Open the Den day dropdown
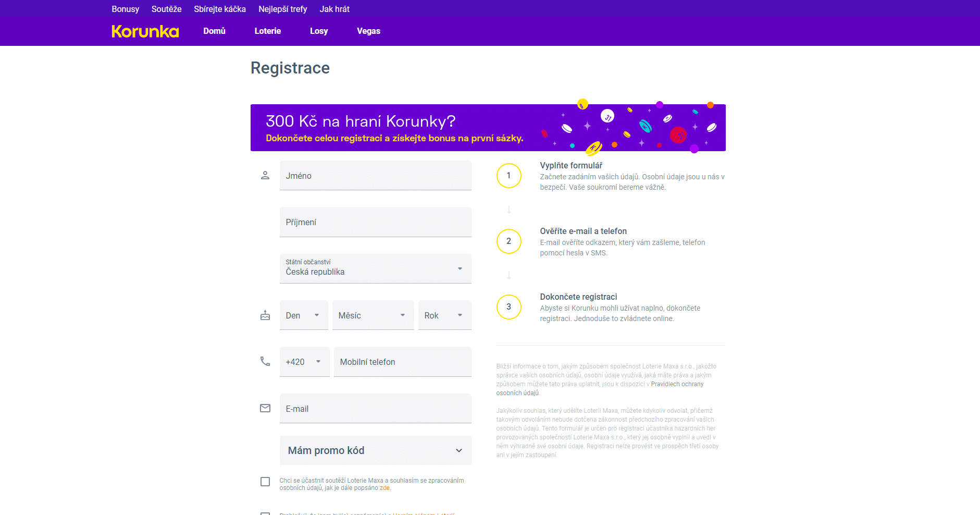This screenshot has width=980, height=515. point(304,315)
